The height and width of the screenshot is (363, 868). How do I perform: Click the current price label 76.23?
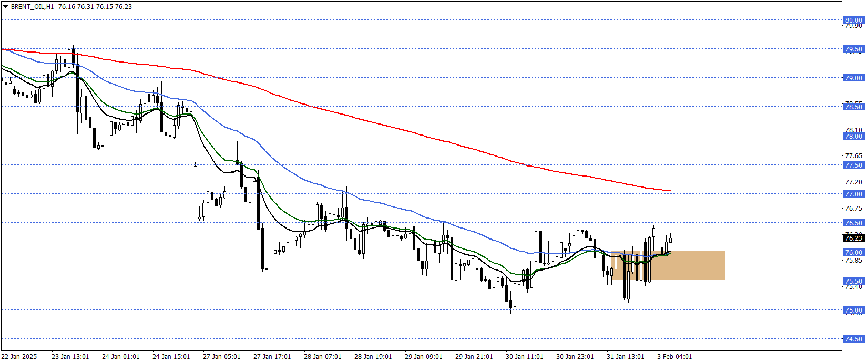tap(853, 238)
